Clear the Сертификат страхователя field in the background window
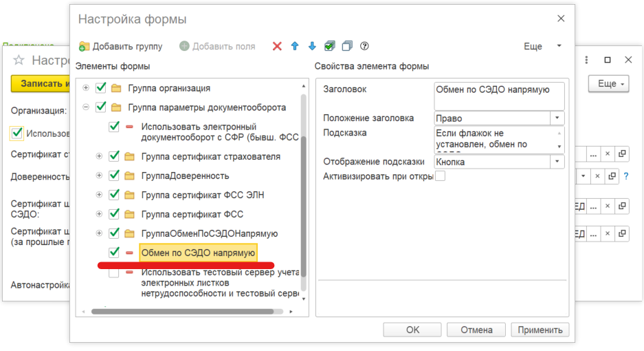644x351 pixels. pyautogui.click(x=608, y=154)
